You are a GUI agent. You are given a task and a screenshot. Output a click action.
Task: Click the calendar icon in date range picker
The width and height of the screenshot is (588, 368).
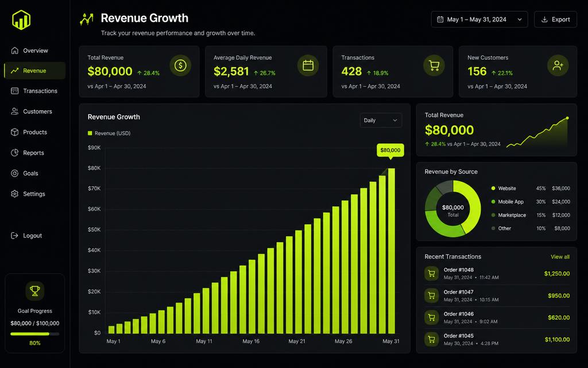pos(440,19)
